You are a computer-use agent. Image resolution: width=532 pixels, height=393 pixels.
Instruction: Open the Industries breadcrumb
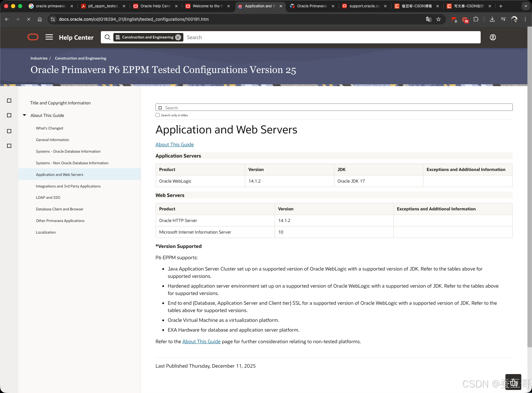click(x=39, y=58)
